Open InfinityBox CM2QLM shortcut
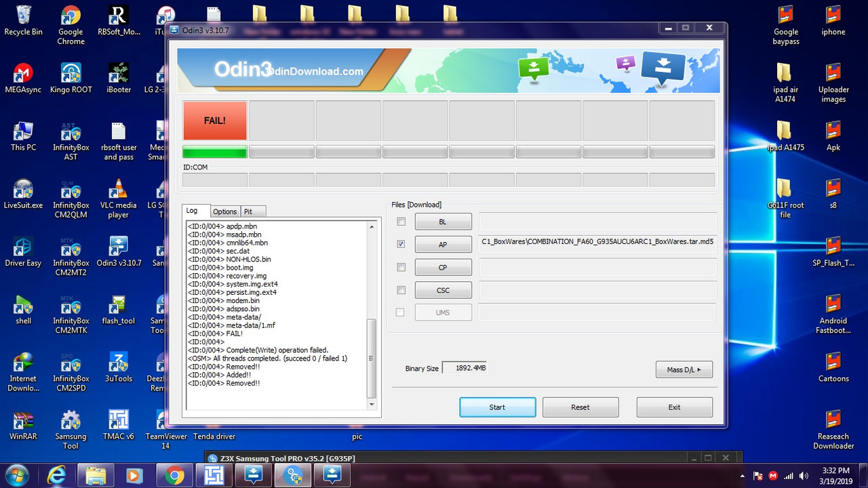The height and width of the screenshot is (488, 868). [x=71, y=199]
